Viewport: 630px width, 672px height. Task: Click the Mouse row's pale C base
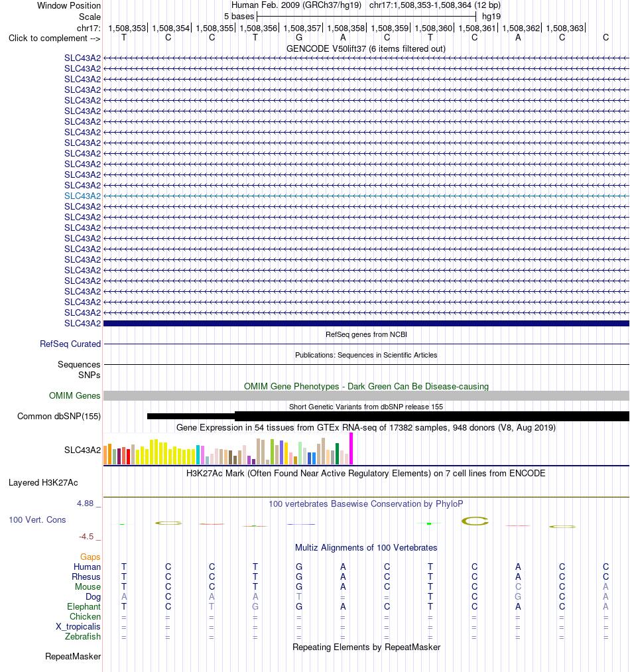click(518, 586)
